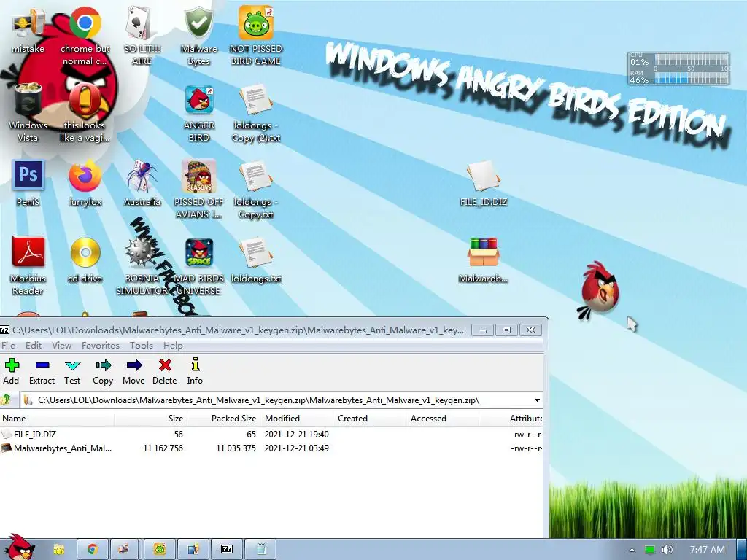Click the 7:47 AM taskbar clock

coord(708,550)
